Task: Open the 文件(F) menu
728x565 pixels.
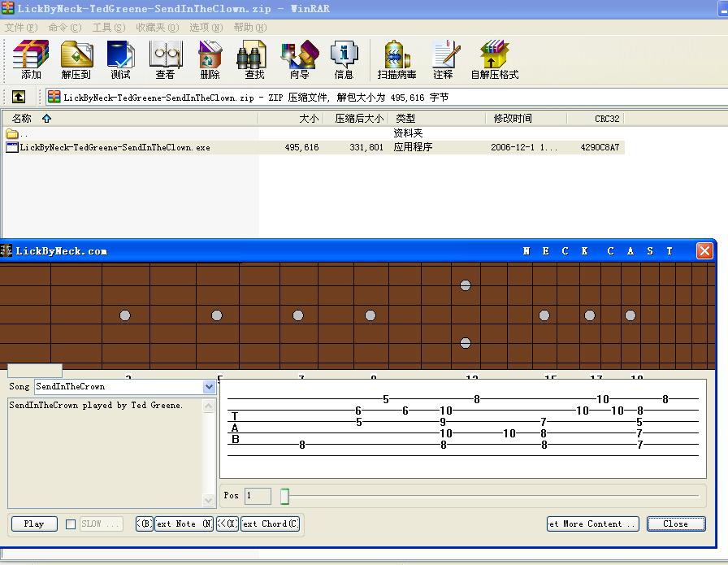Action: coord(21,28)
